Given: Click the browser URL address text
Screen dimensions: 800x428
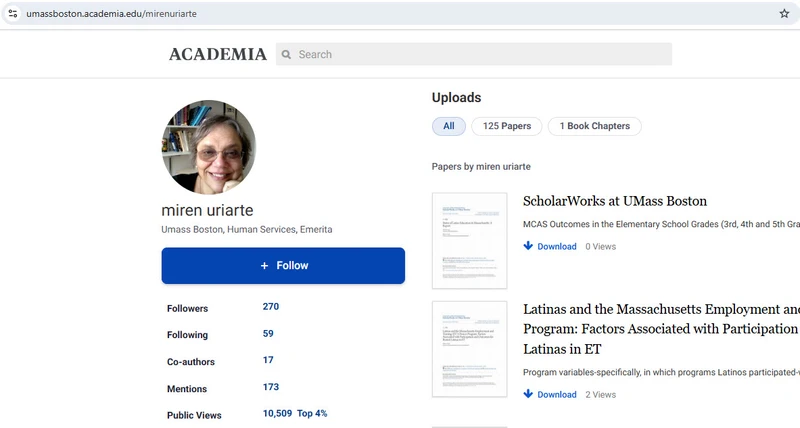Looking at the screenshot, I should (111, 14).
